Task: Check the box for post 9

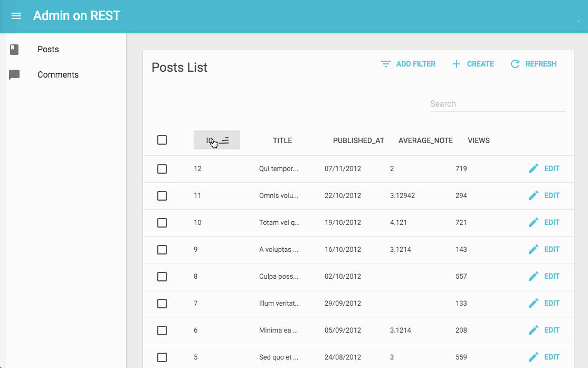Action: click(162, 250)
